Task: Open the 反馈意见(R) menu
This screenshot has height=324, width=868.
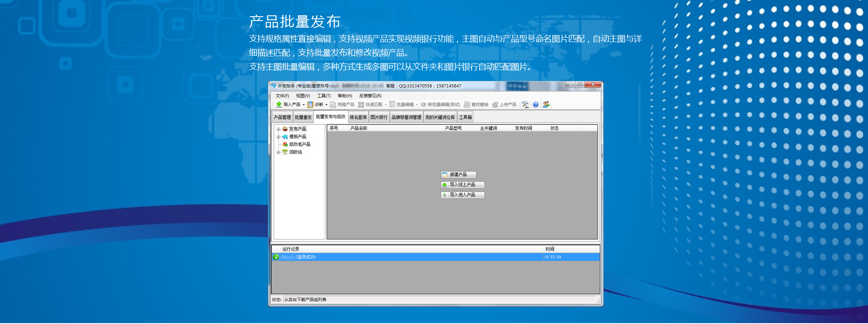Action: tap(370, 96)
